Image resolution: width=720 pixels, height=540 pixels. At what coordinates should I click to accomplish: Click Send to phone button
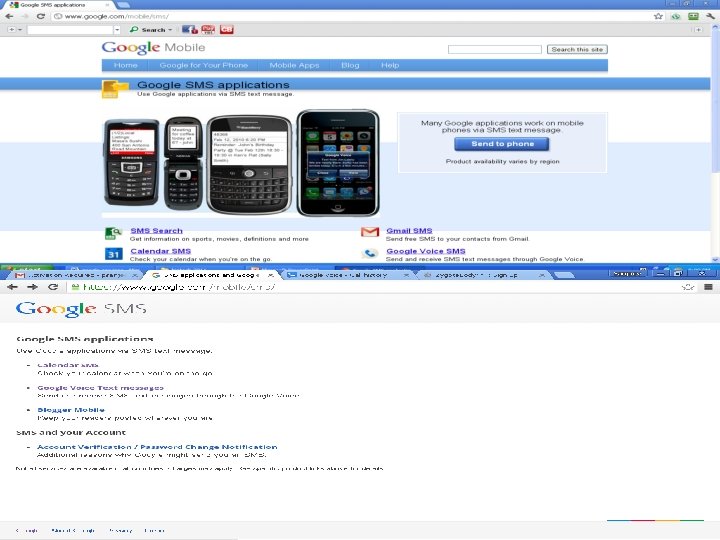502,144
